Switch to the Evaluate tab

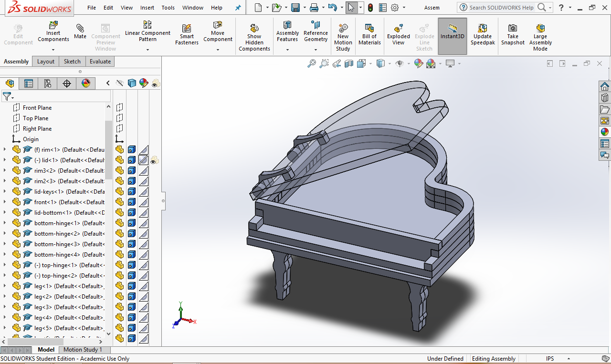(x=100, y=62)
